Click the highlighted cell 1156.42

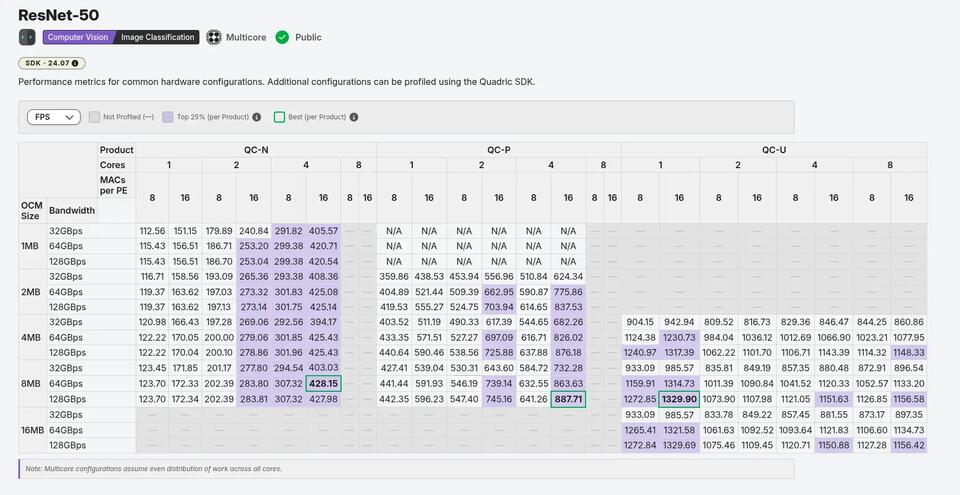(909, 445)
